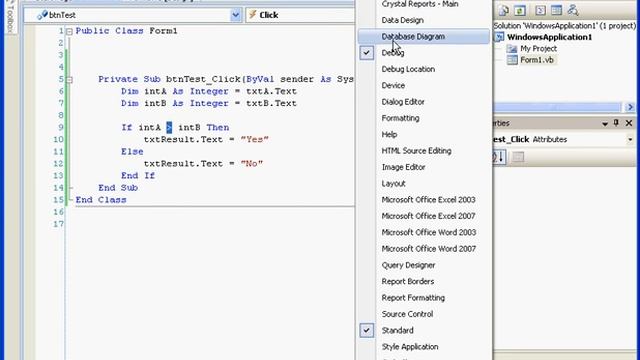Image resolution: width=640 pixels, height=360 pixels.
Task: Click the Form1.vb file icon
Action: pyautogui.click(x=512, y=60)
